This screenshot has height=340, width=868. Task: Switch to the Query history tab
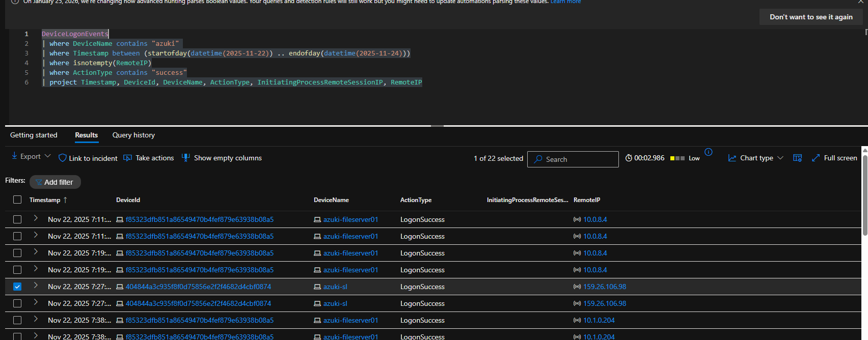pyautogui.click(x=133, y=135)
